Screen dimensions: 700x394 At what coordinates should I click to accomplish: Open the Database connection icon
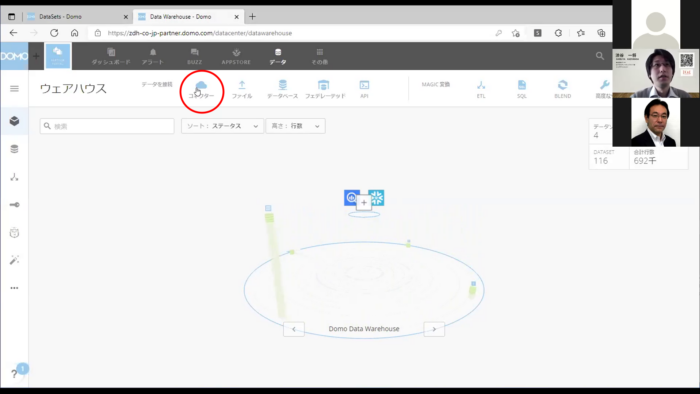[x=283, y=85]
